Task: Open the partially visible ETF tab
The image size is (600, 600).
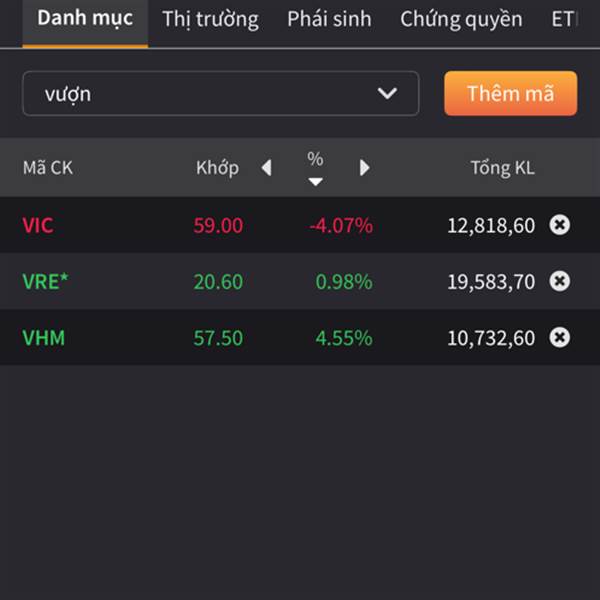Action: pos(564,19)
